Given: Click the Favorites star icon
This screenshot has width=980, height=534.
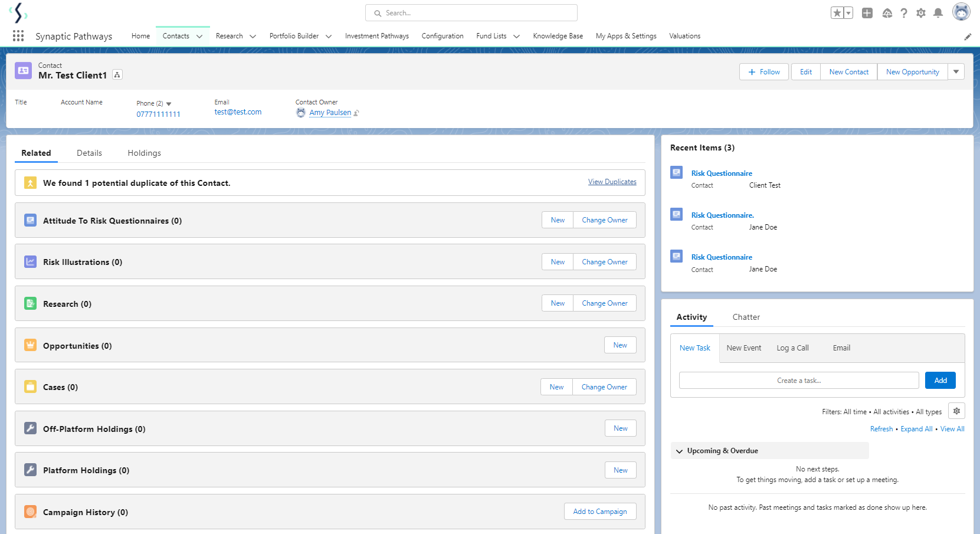Looking at the screenshot, I should click(837, 13).
